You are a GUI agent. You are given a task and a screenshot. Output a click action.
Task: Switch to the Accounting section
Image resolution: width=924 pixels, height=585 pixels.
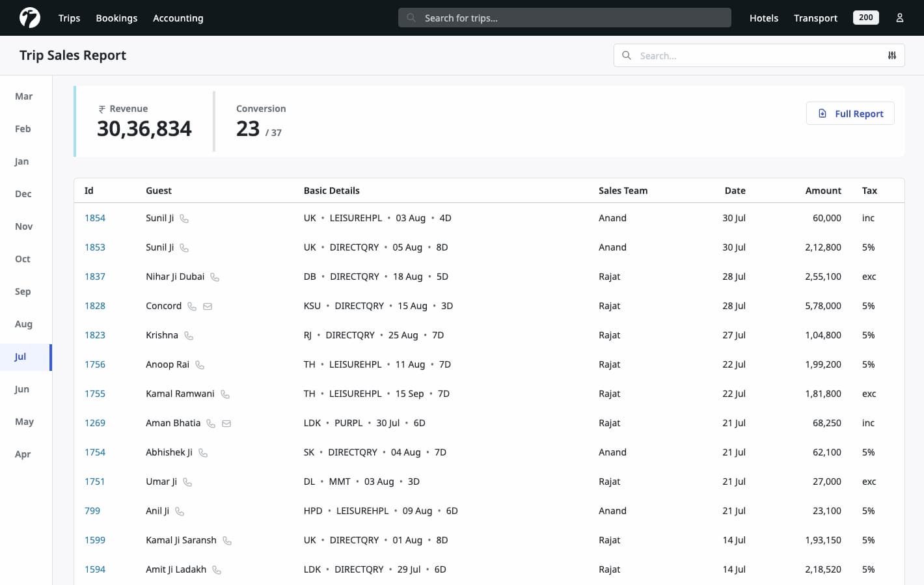point(178,18)
